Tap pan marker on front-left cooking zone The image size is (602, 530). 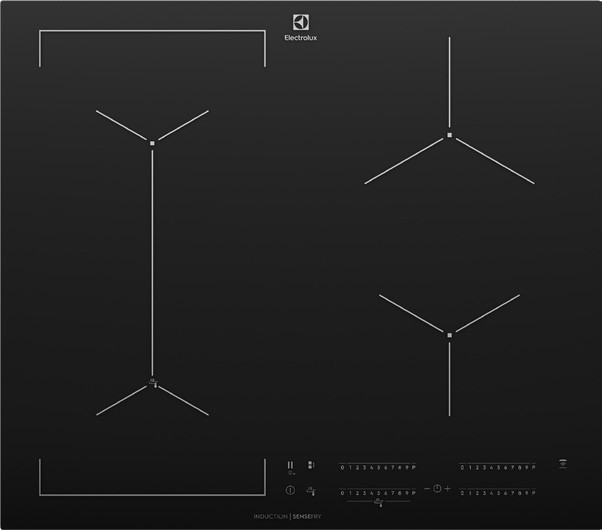(152, 382)
